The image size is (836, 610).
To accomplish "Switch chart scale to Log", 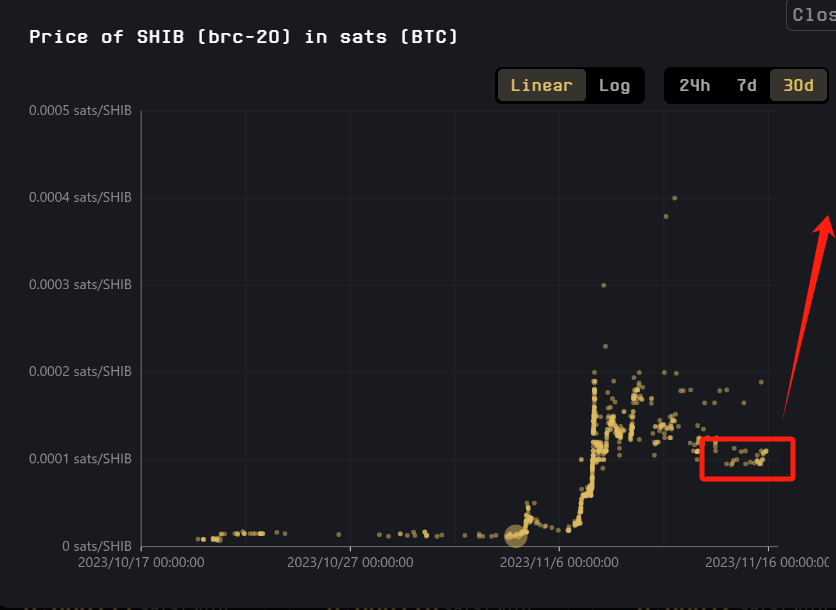I will (614, 85).
